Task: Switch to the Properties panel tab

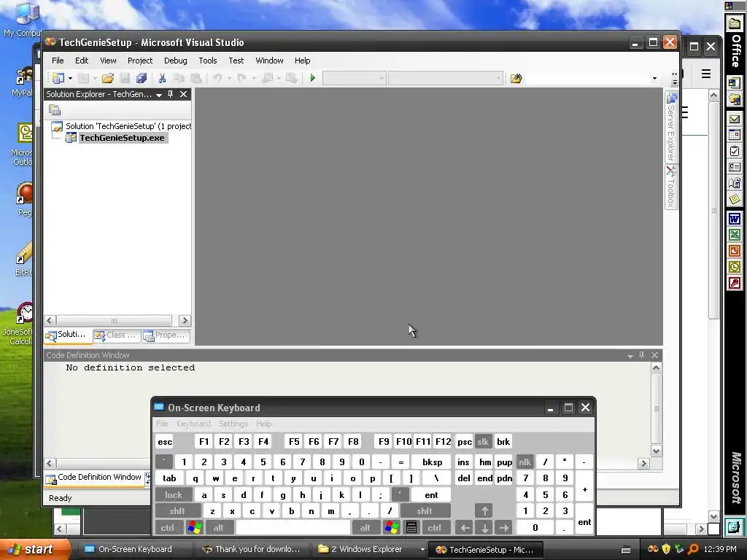Action: [165, 335]
